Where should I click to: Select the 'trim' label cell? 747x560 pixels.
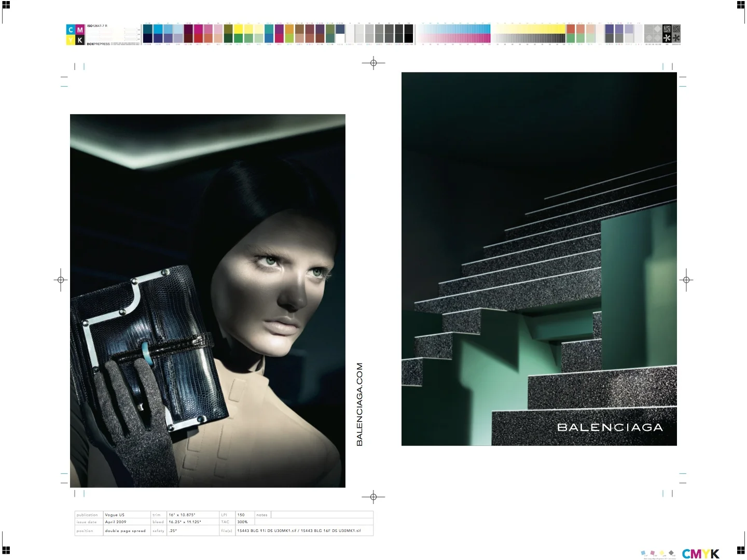(159, 515)
